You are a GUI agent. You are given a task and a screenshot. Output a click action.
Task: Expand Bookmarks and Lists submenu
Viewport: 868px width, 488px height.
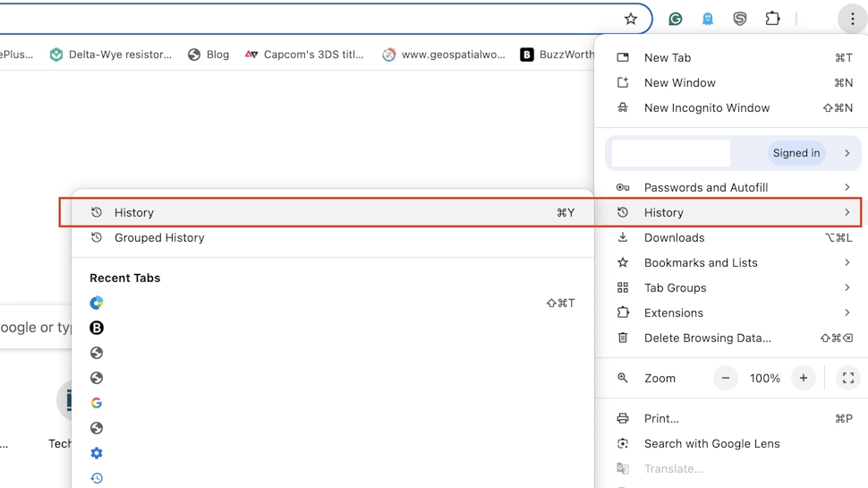(731, 262)
